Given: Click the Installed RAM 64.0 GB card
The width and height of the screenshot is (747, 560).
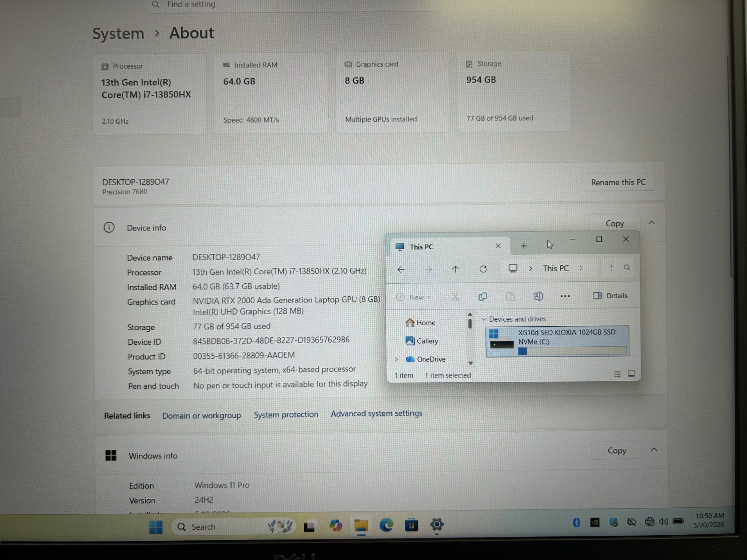Looking at the screenshot, I should coord(271,93).
